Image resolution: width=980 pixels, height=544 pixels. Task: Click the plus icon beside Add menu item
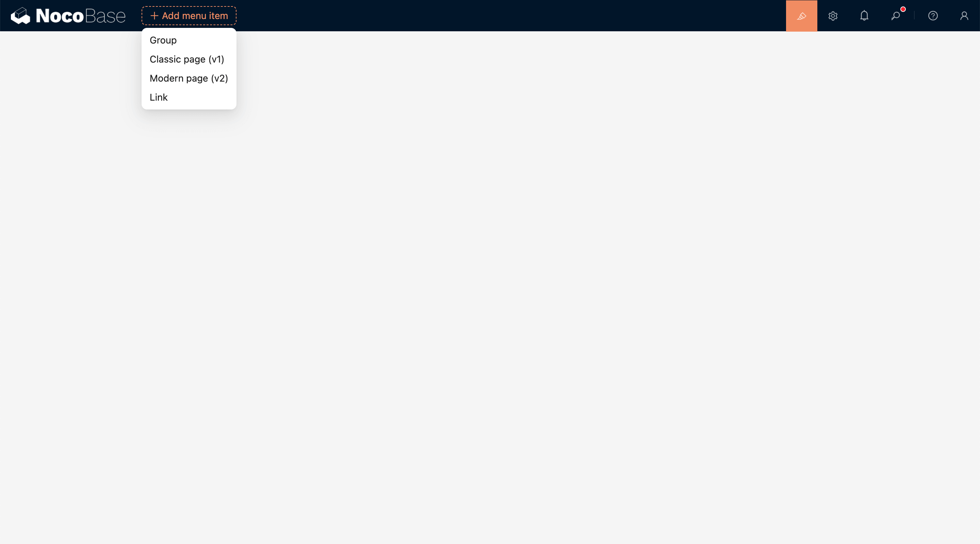pos(154,16)
